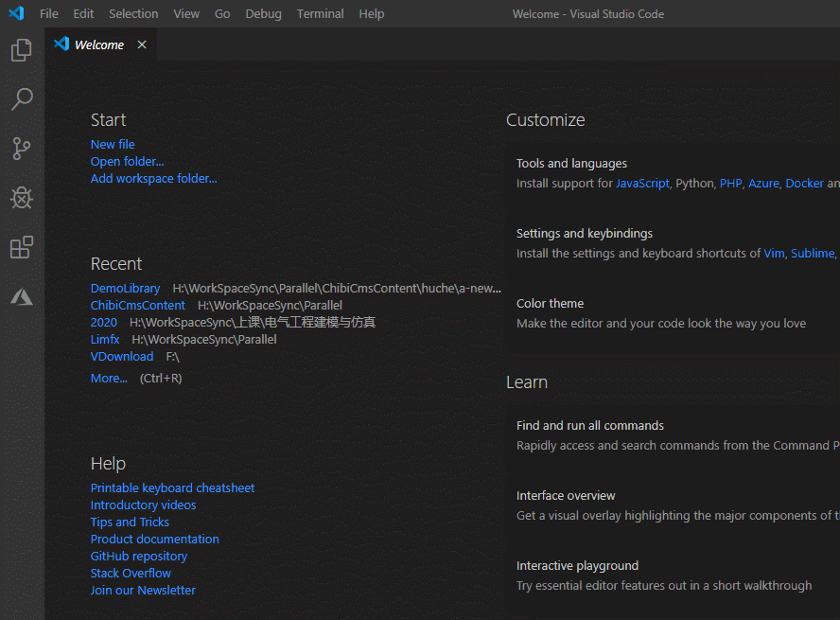
Task: Install Docker support link
Action: 804,184
